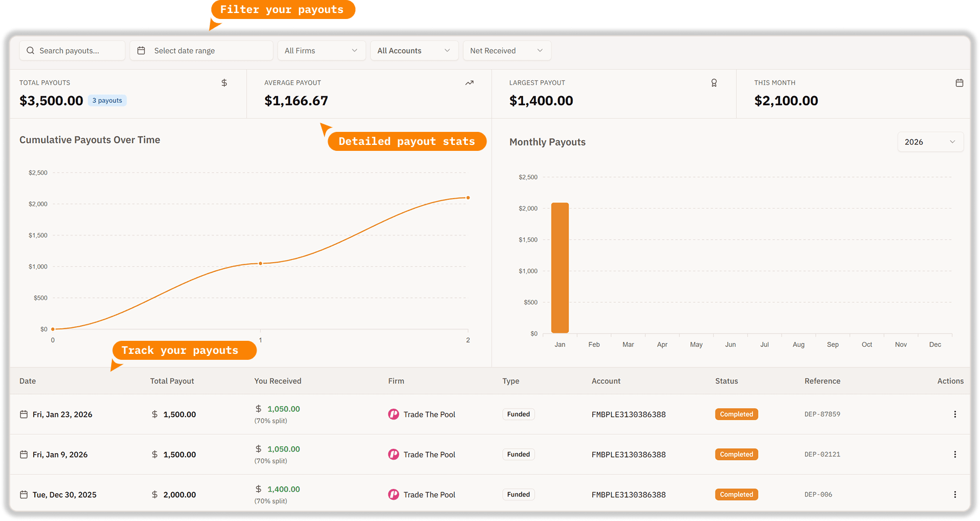
Task: Click the final data point on cumulative chart
Action: [x=468, y=198]
